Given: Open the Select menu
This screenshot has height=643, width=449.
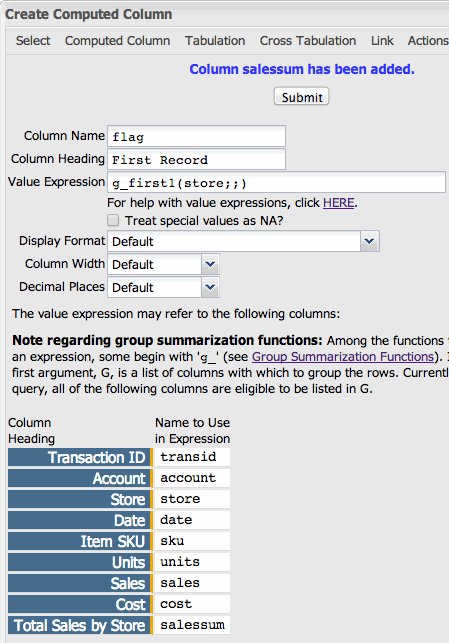Looking at the screenshot, I should coord(33,41).
